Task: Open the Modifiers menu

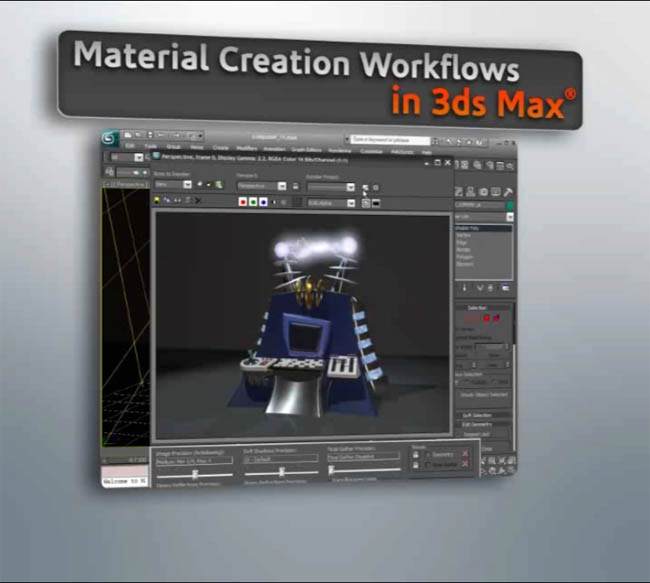Action: pos(247,148)
